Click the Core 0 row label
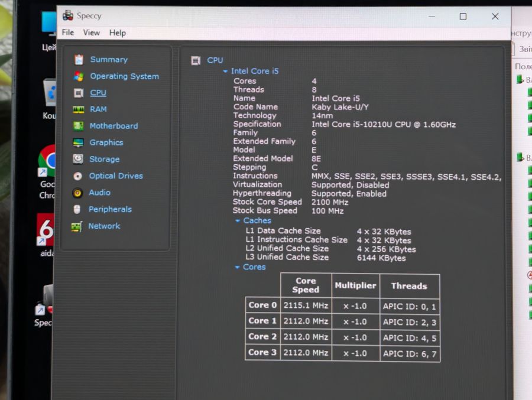Image resolution: width=532 pixels, height=400 pixels. tap(262, 305)
